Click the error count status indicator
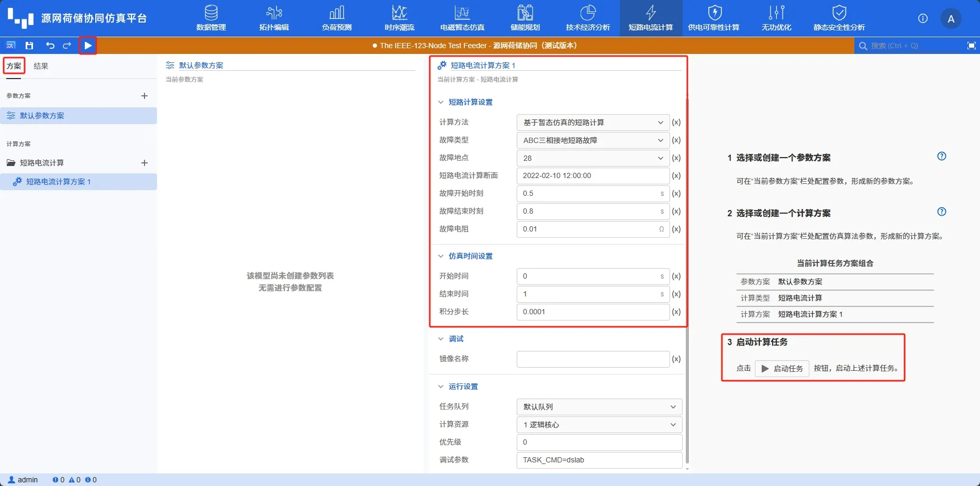The height and width of the screenshot is (486, 980). point(59,480)
